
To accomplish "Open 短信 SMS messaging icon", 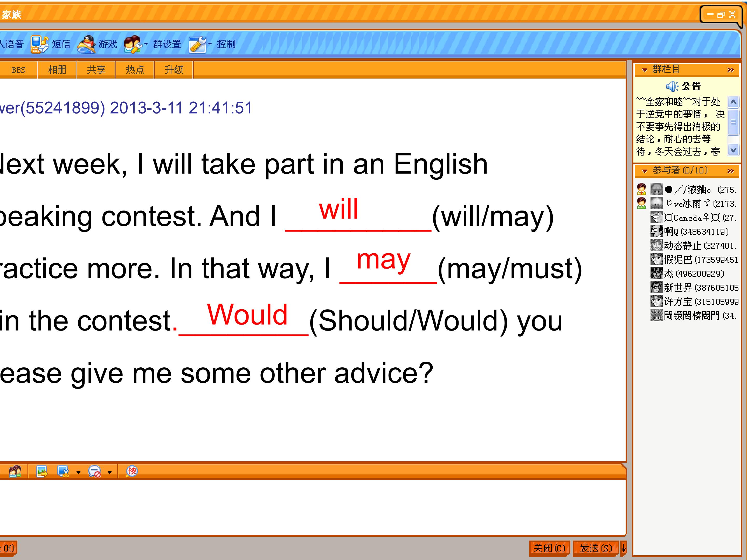I will pyautogui.click(x=39, y=44).
